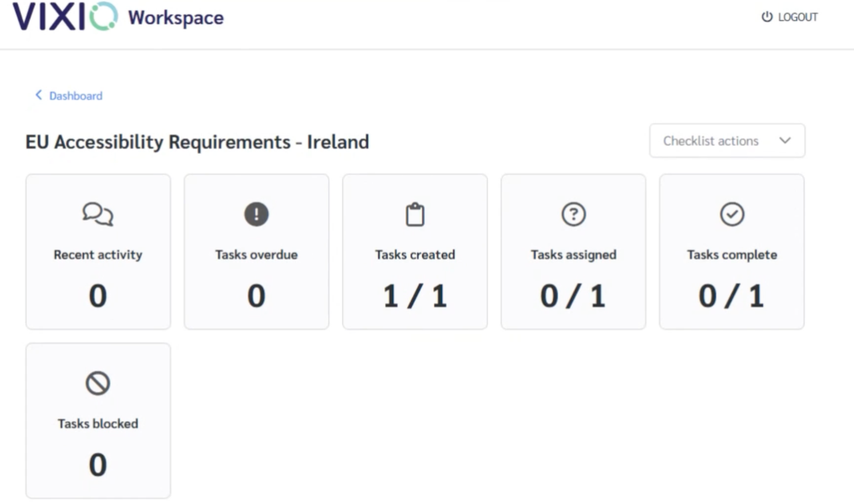The image size is (854, 504).
Task: Click the Vixio logo
Action: 65,17
